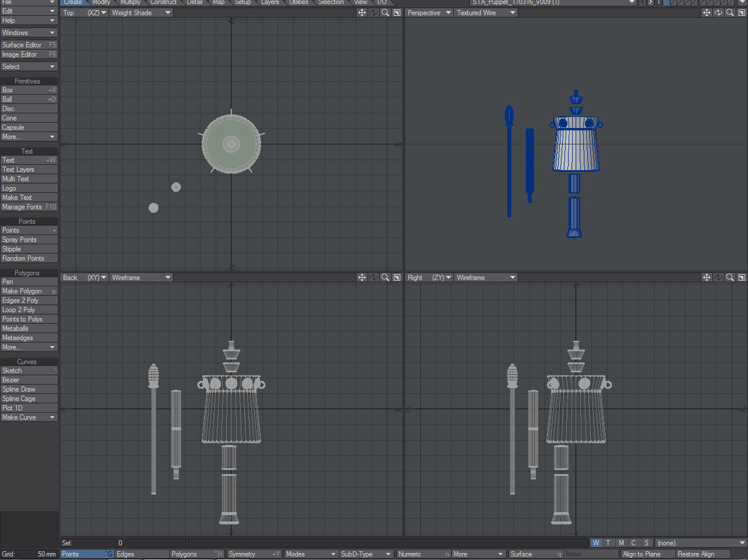This screenshot has height=560, width=748.
Task: Enable Symmetry mode
Action: pyautogui.click(x=243, y=554)
